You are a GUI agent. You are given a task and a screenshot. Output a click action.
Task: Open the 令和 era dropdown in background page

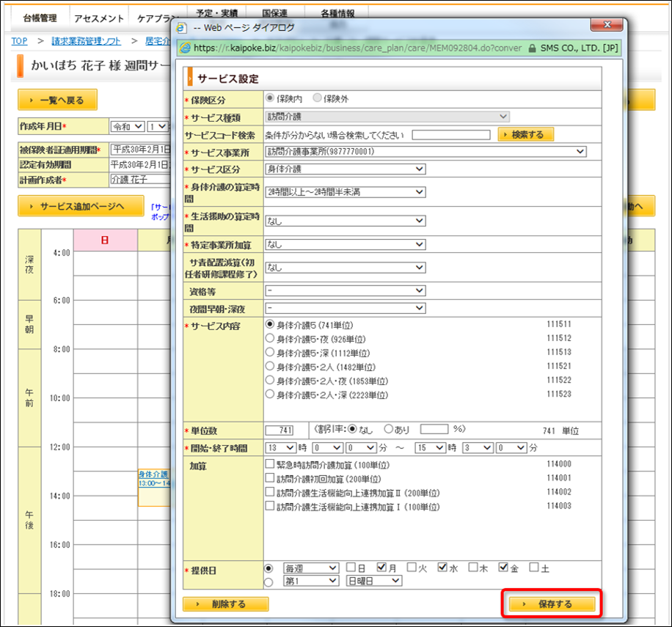click(128, 126)
